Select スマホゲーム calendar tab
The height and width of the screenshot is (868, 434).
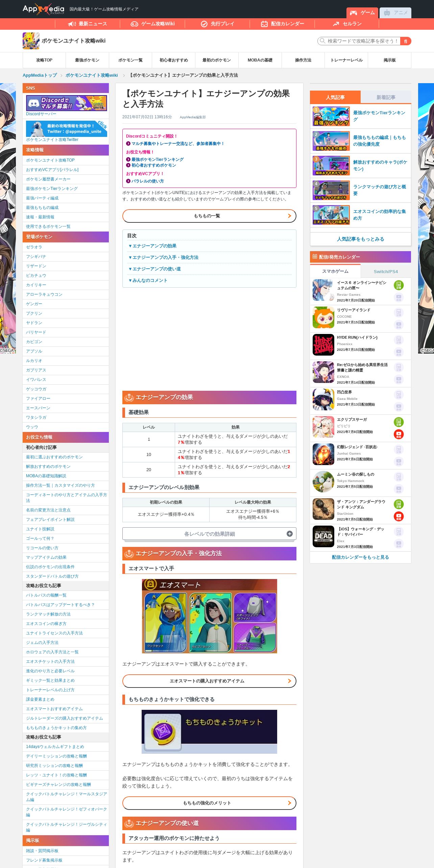coord(335,271)
